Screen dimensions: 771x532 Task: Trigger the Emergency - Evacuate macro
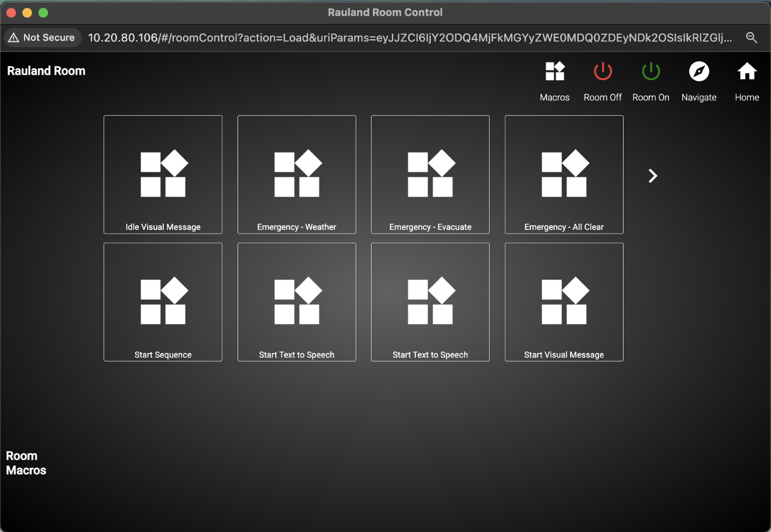click(x=430, y=174)
